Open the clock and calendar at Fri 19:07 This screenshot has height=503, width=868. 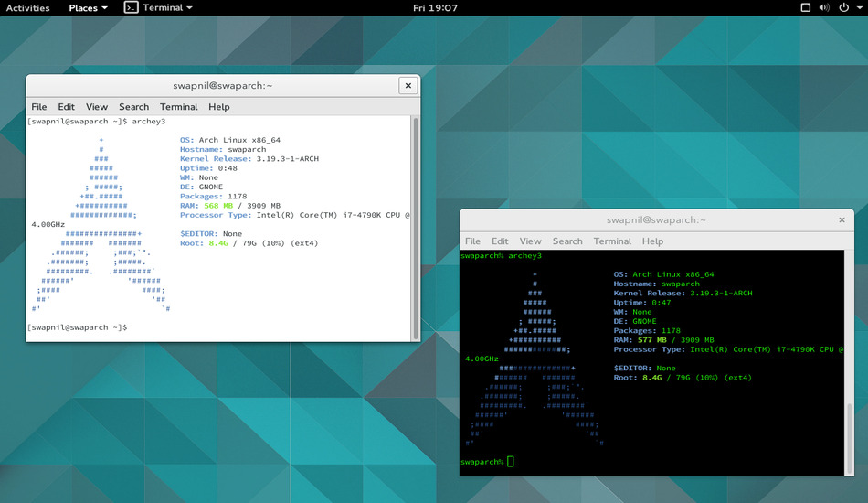[x=435, y=7]
